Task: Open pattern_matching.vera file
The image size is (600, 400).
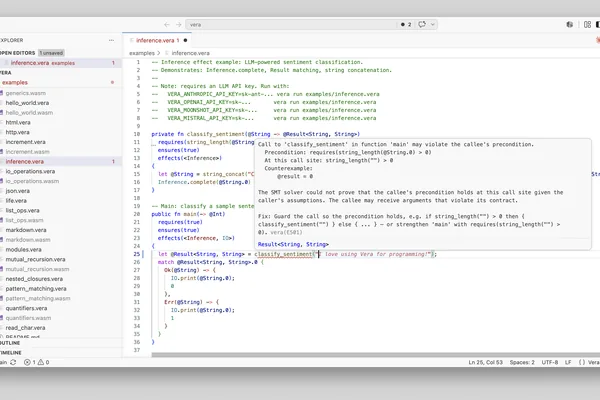Action: [x=36, y=289]
